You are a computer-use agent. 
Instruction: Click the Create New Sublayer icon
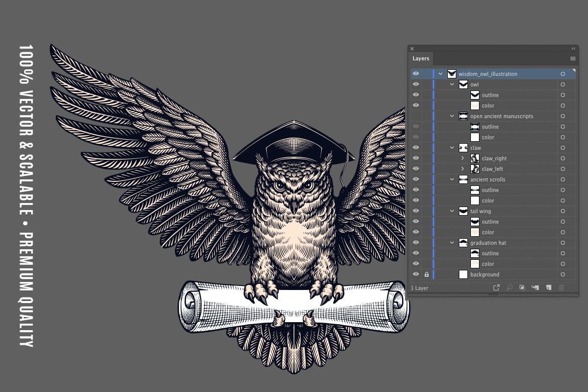pyautogui.click(x=535, y=287)
